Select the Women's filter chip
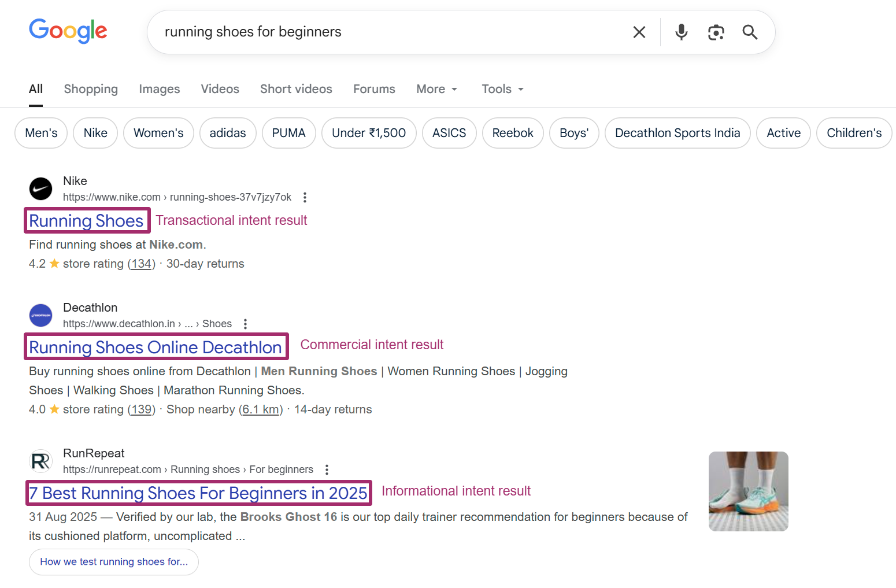The image size is (896, 588). [158, 133]
